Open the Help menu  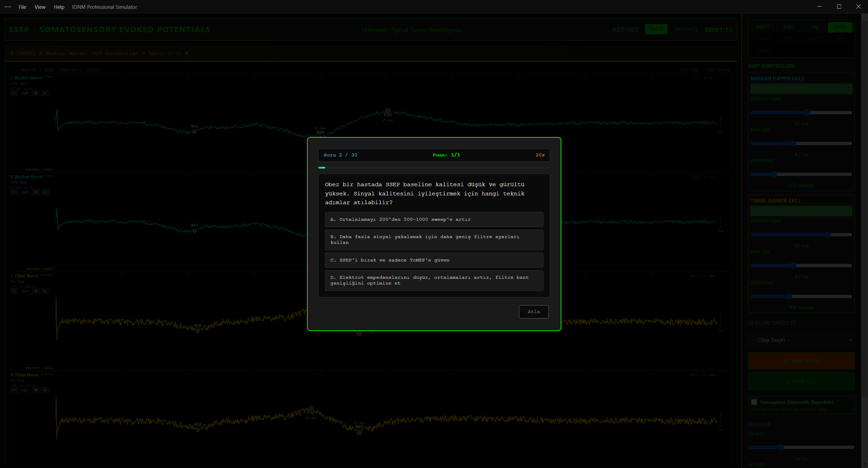click(x=59, y=7)
